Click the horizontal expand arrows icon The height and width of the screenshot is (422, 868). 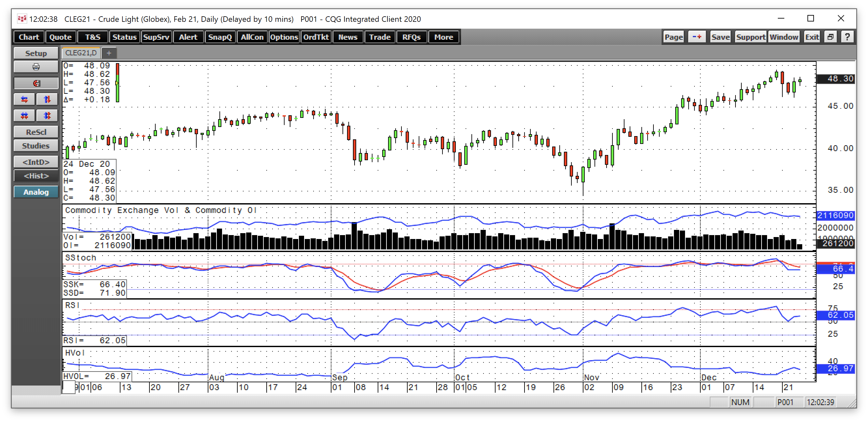[24, 99]
